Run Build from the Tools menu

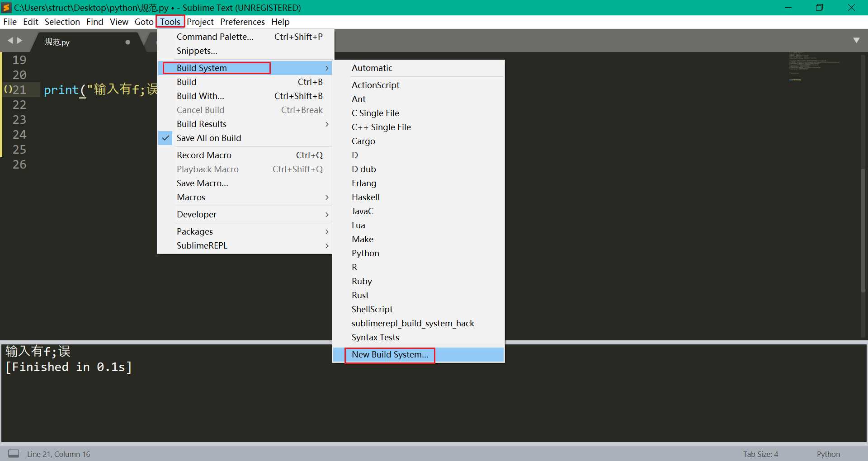pos(245,82)
